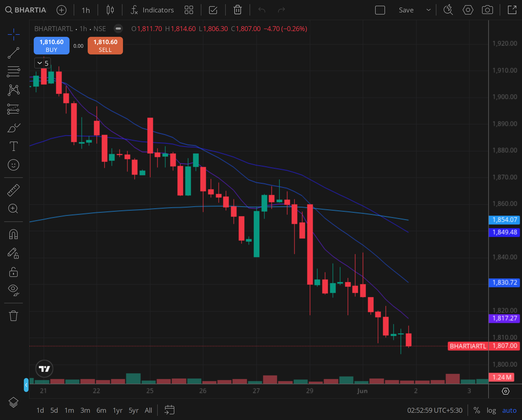Viewport: 522px width, 420px height.
Task: Click the TradingView logo badge
Action: [x=44, y=369]
